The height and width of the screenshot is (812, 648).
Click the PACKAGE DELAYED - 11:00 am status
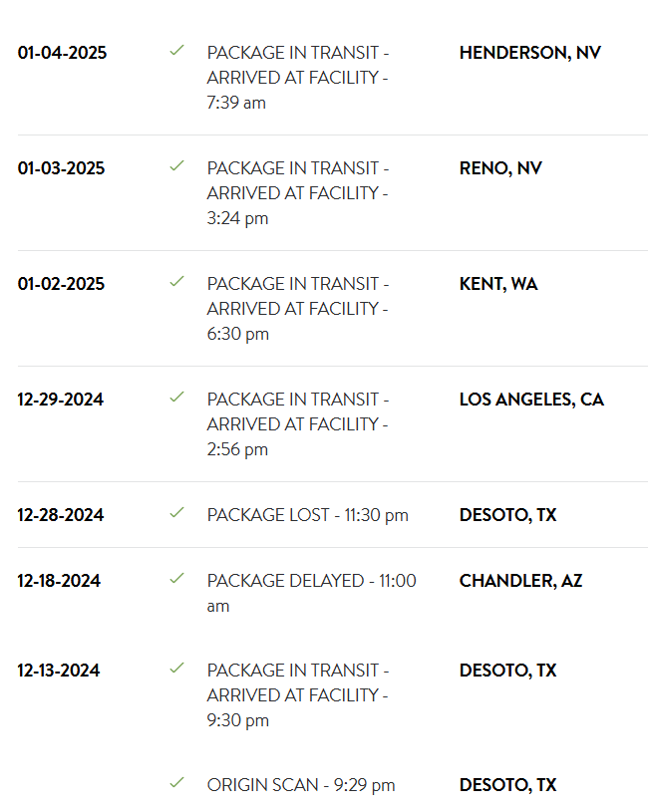pyautogui.click(x=311, y=593)
